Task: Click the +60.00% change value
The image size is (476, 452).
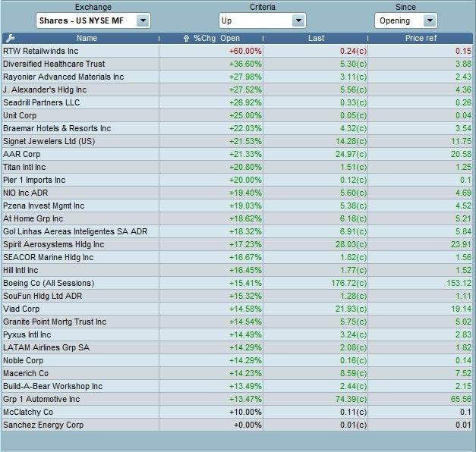Action: coord(245,51)
